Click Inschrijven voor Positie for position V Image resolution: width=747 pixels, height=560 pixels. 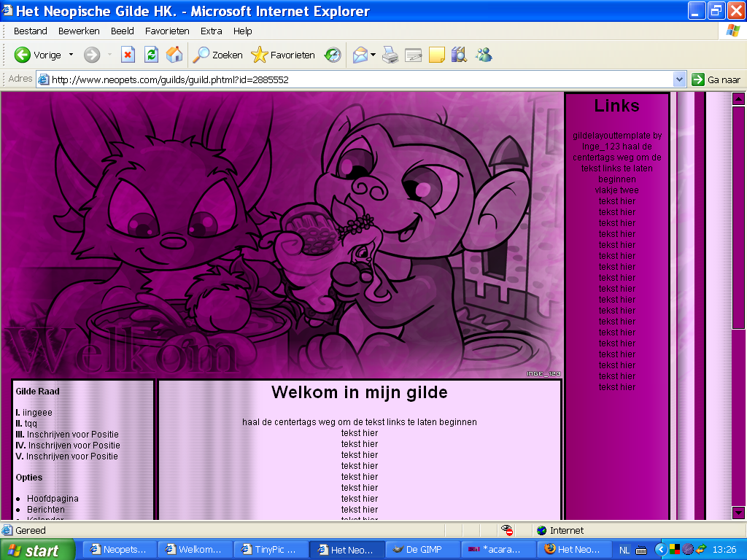pyautogui.click(x=72, y=456)
